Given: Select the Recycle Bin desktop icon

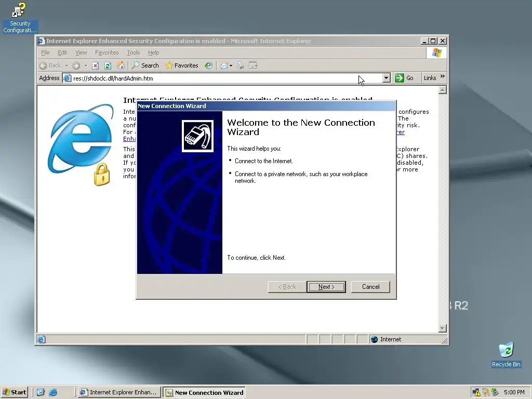Looking at the screenshot, I should 506,354.
